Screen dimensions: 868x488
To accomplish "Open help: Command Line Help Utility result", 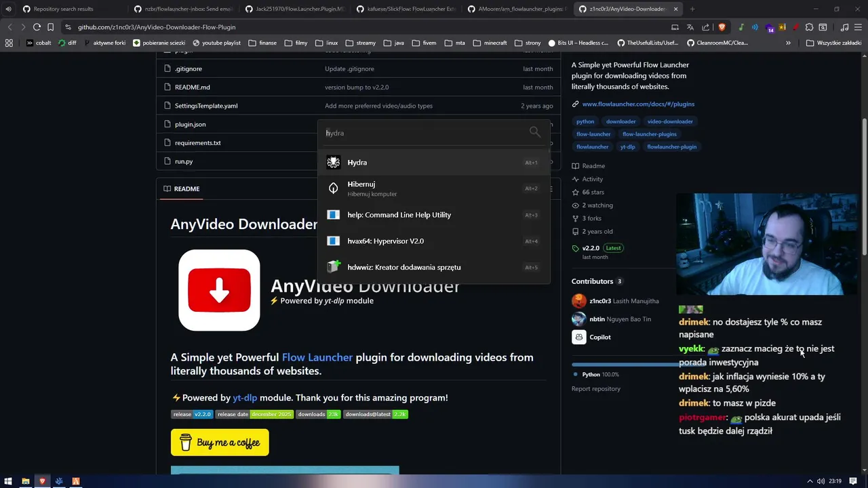I will (434, 215).
